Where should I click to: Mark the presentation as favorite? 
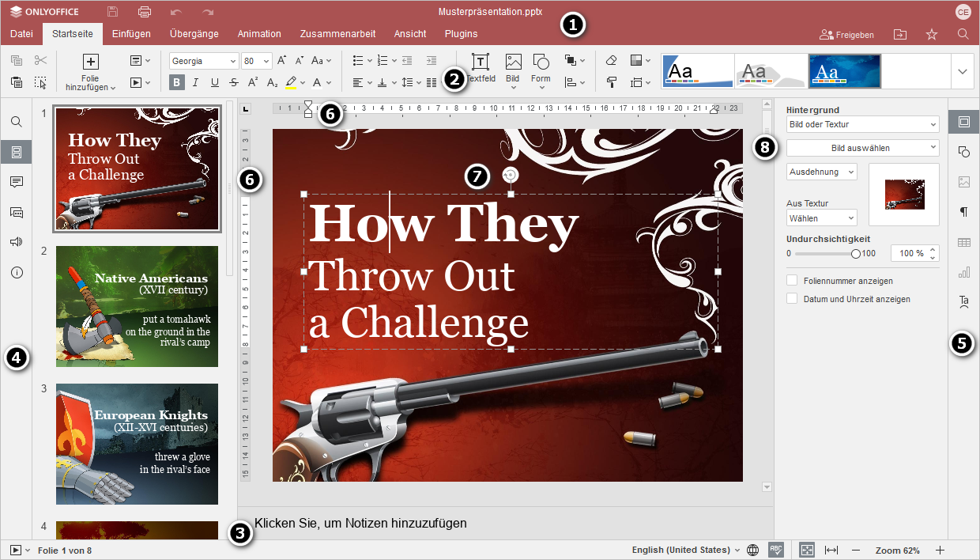pos(932,34)
